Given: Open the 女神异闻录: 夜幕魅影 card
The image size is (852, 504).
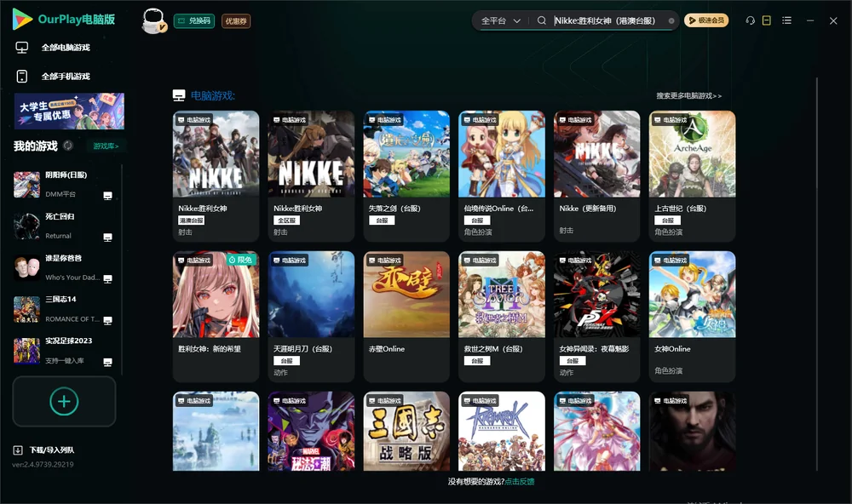Looking at the screenshot, I should (596, 317).
